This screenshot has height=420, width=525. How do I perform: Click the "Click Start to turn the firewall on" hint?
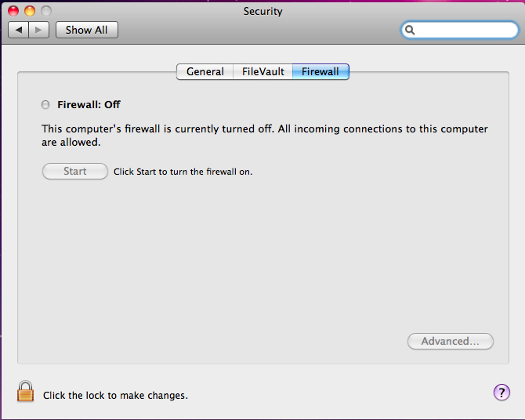[x=183, y=172]
